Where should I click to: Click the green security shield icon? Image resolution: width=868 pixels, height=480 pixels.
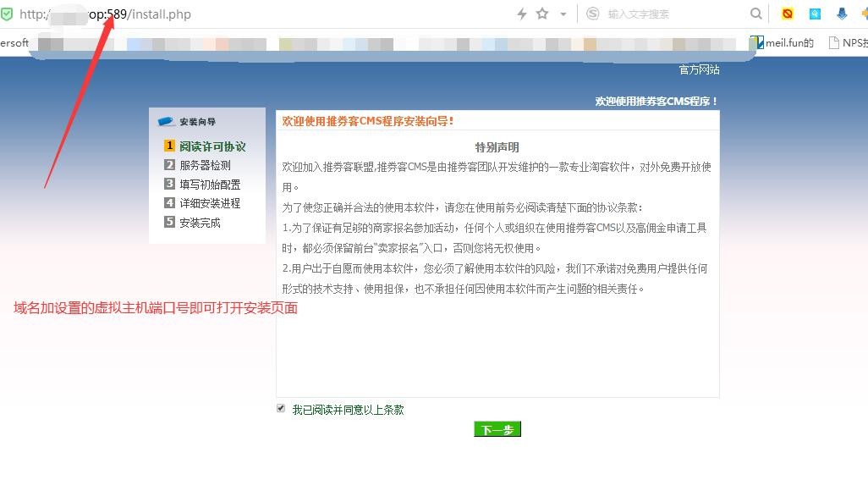pos(7,14)
